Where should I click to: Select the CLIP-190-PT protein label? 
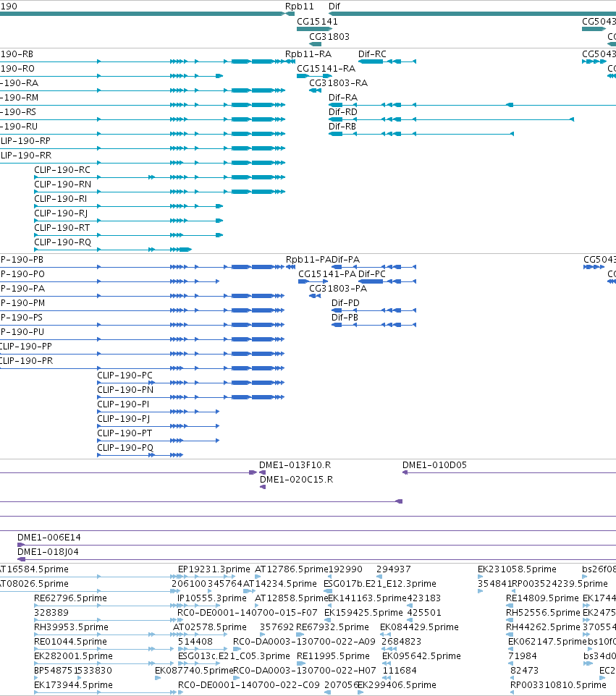point(125,433)
